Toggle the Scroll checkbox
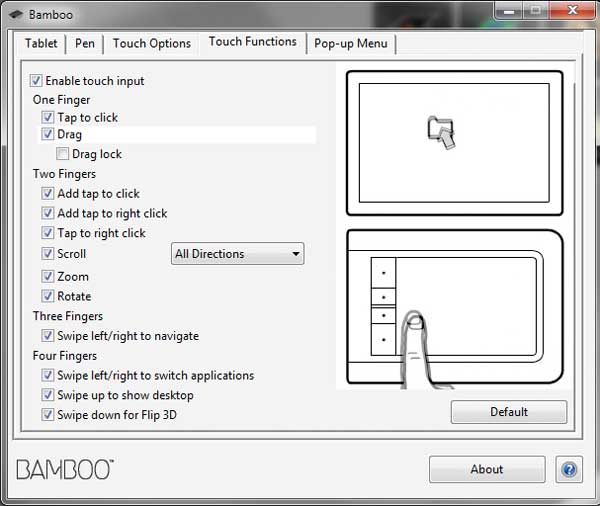This screenshot has height=506, width=600. pyautogui.click(x=47, y=253)
